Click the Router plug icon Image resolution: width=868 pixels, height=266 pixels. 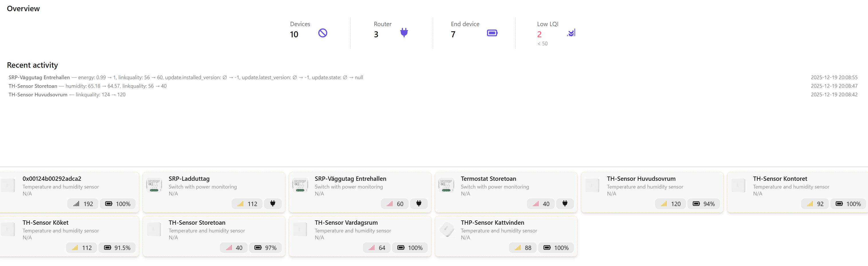coord(404,32)
